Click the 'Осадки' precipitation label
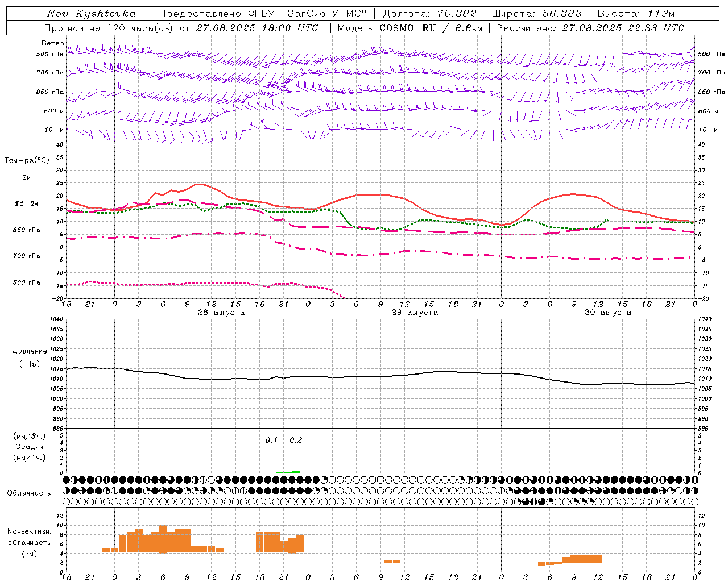728x582 pixels. click(x=30, y=447)
